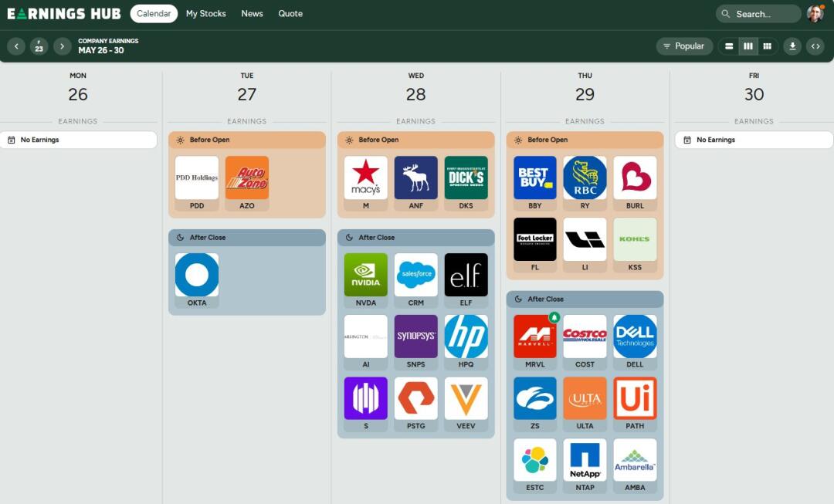The height and width of the screenshot is (504, 834).
Task: Open the AI stock tile
Action: (x=366, y=343)
